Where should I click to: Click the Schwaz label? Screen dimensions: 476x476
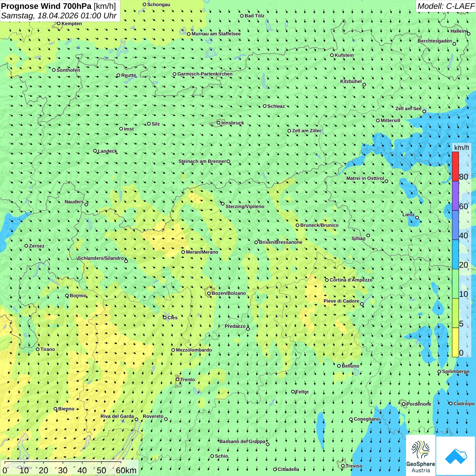point(276,106)
